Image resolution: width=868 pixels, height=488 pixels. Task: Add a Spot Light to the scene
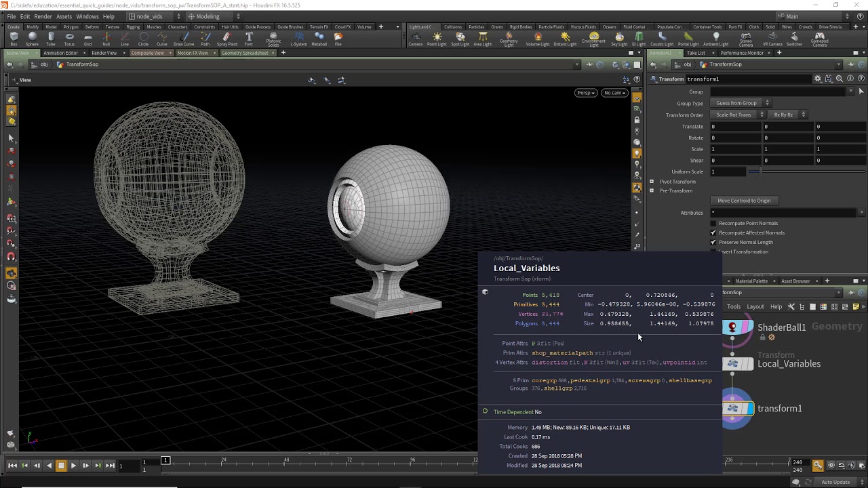(x=460, y=39)
